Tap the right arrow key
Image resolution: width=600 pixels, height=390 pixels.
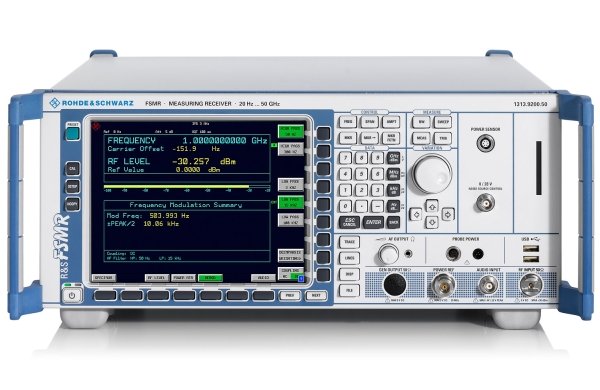448,214
